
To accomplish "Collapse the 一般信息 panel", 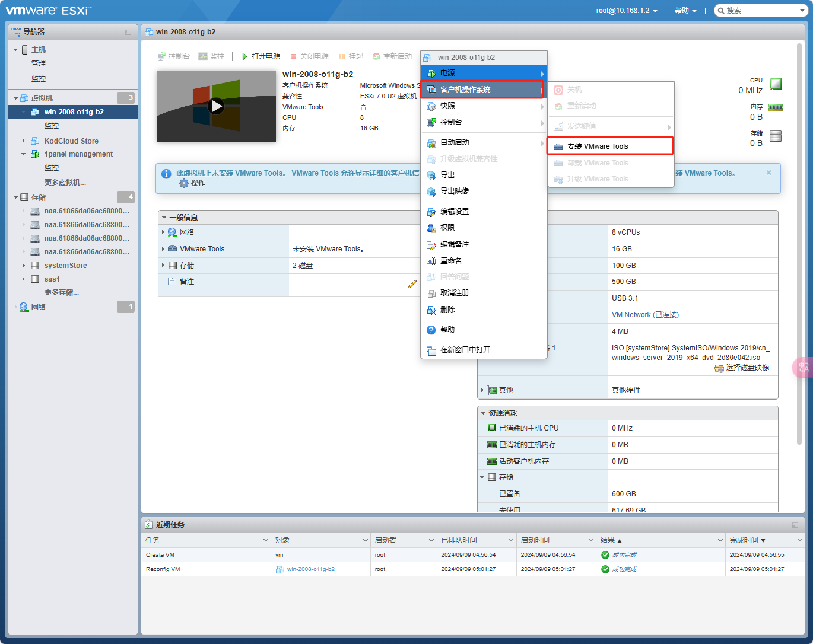I will point(164,218).
